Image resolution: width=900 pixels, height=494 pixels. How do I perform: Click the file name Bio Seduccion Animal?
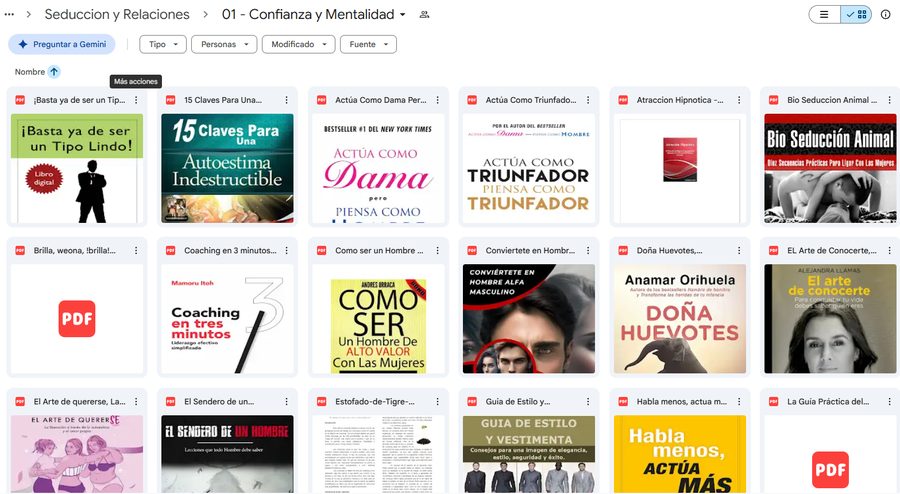click(832, 100)
